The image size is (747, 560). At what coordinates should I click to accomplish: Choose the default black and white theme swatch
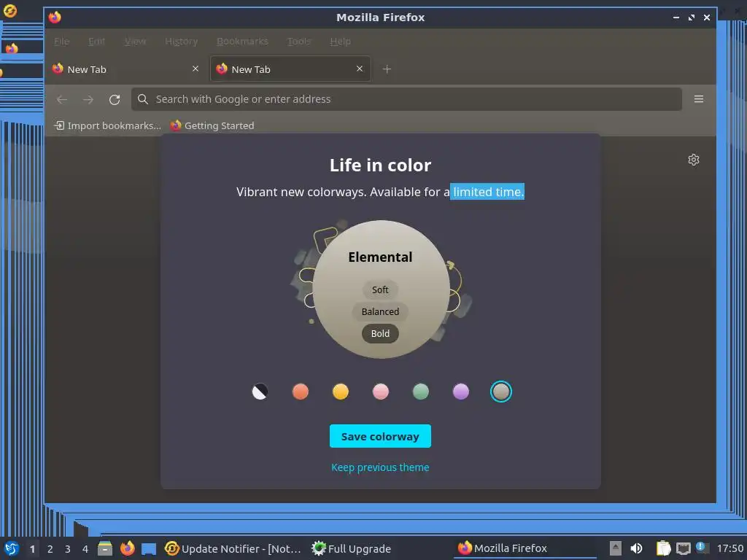click(x=260, y=392)
